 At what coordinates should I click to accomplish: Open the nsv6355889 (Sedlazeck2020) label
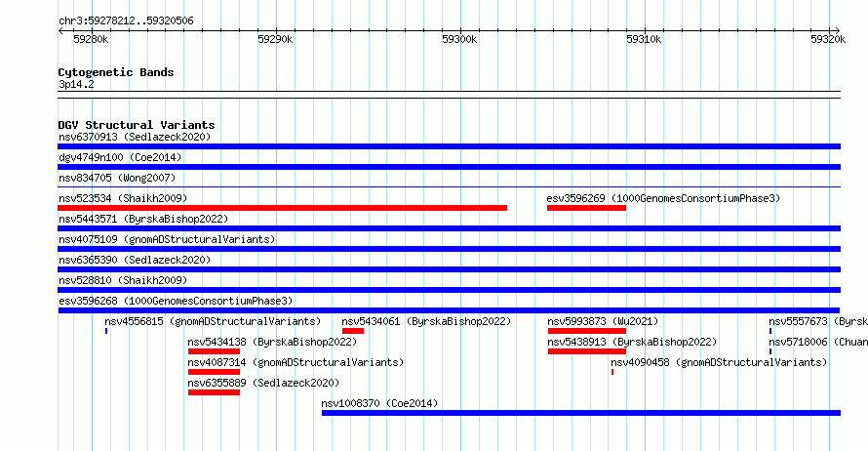[263, 383]
